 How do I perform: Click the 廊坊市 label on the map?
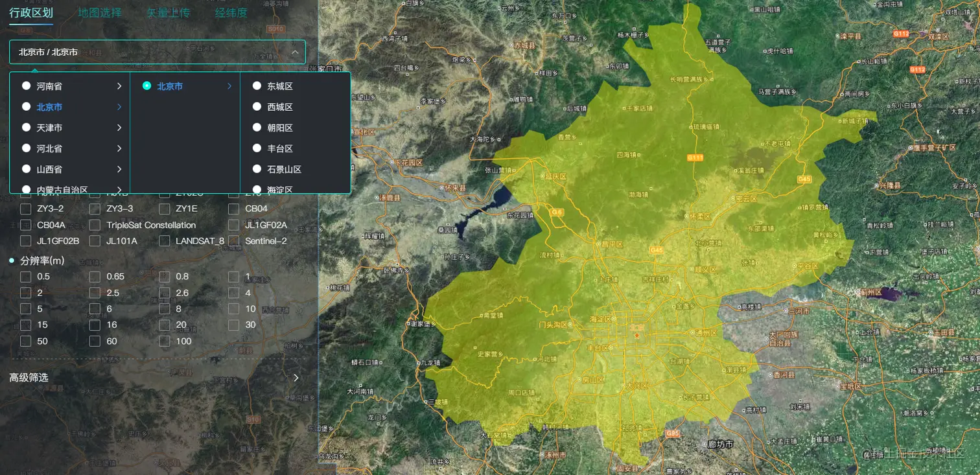click(719, 445)
